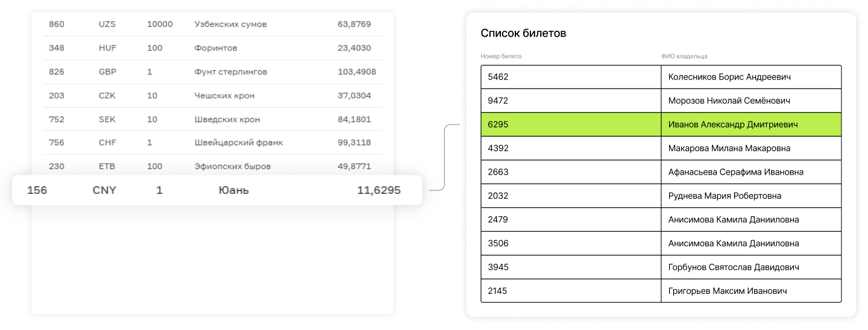Viewport: 868px width, 330px height.
Task: Select the ETB Эфиопских быров row
Action: pyautogui.click(x=212, y=166)
